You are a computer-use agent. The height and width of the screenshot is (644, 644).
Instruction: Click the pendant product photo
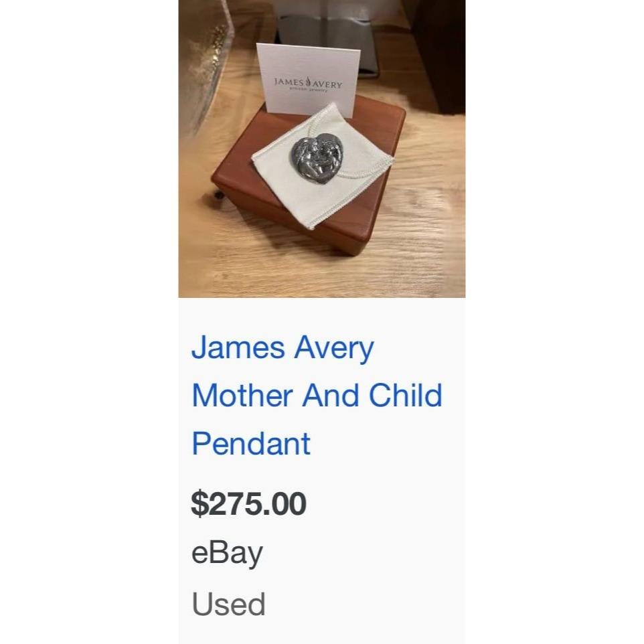pyautogui.click(x=321, y=149)
